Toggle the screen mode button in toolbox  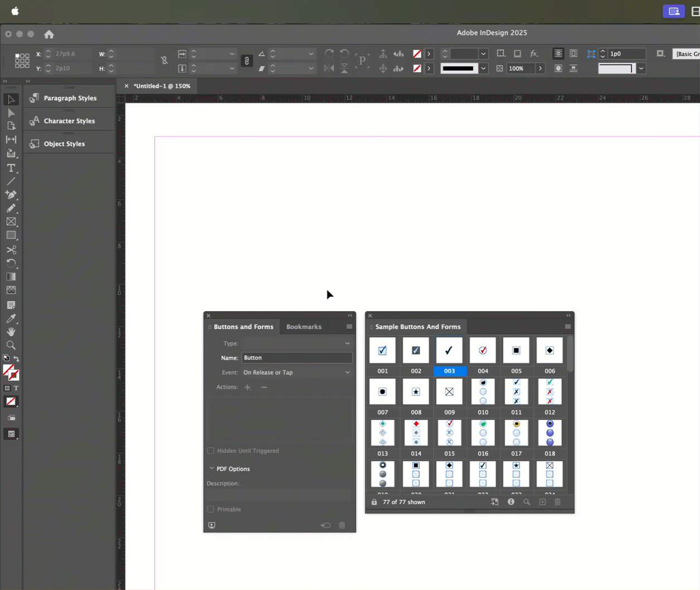pyautogui.click(x=11, y=434)
